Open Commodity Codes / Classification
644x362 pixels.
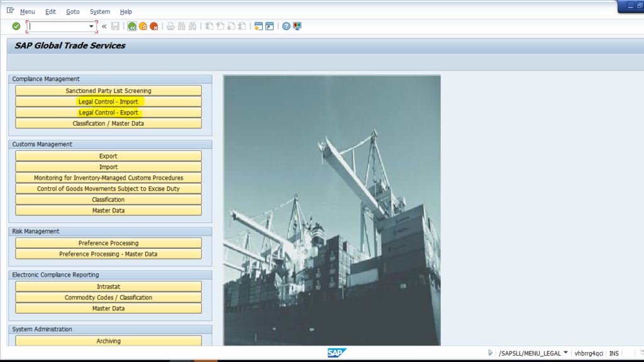pos(108,297)
